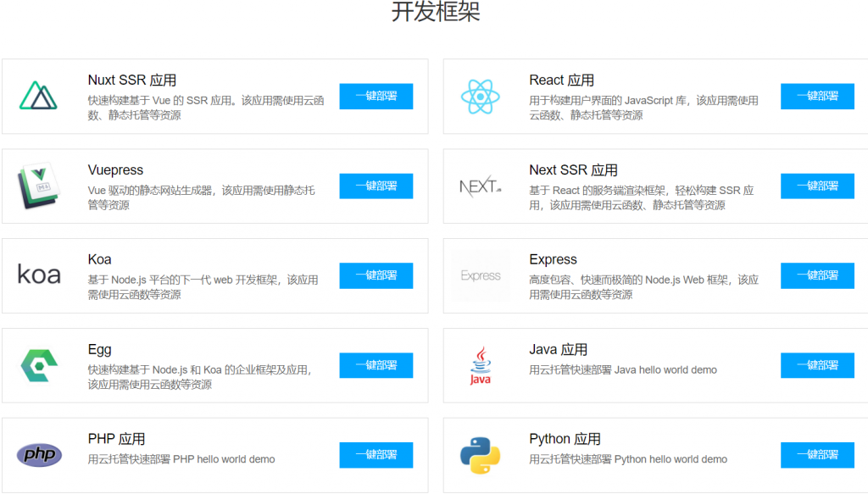Click the Python logo icon
This screenshot has height=494, width=868.
coord(481,455)
